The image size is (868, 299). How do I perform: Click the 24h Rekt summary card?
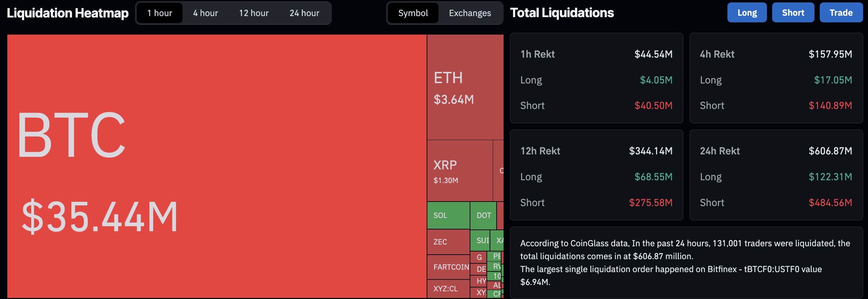tap(776, 175)
